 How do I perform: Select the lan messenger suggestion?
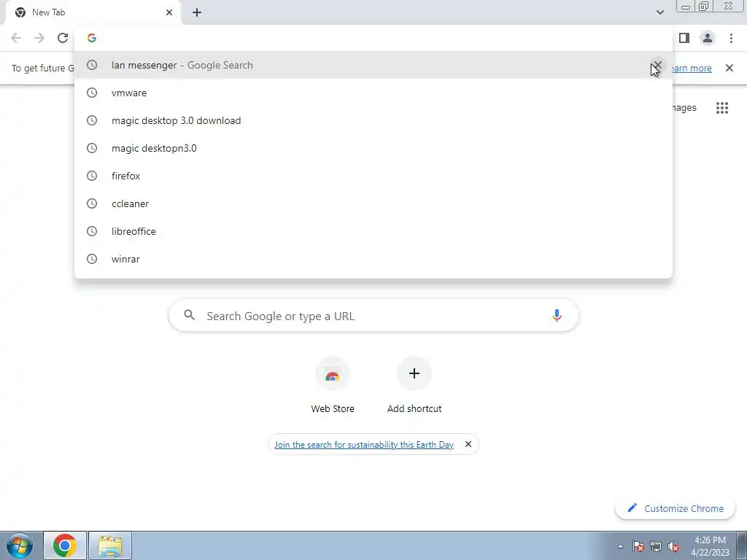pyautogui.click(x=373, y=65)
